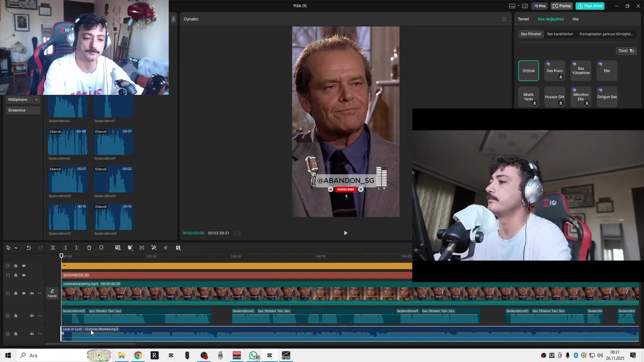The height and width of the screenshot is (362, 644).
Task: Play the preview video
Action: pos(346,233)
